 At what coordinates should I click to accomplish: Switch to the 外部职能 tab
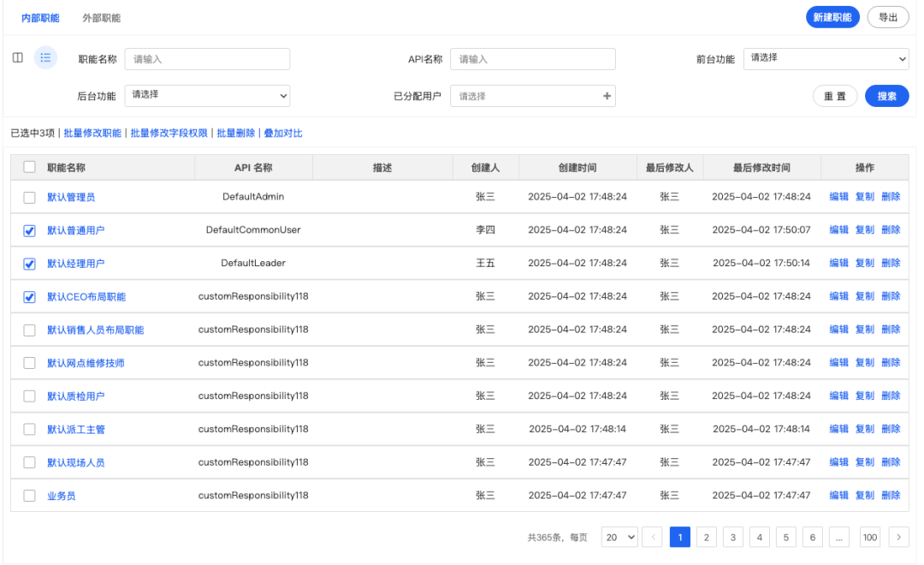point(101,18)
